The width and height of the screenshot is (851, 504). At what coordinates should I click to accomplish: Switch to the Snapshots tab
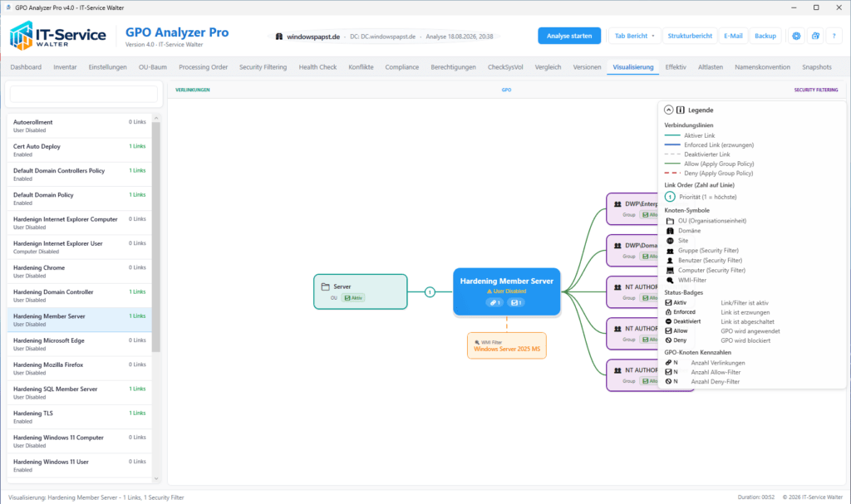[817, 67]
